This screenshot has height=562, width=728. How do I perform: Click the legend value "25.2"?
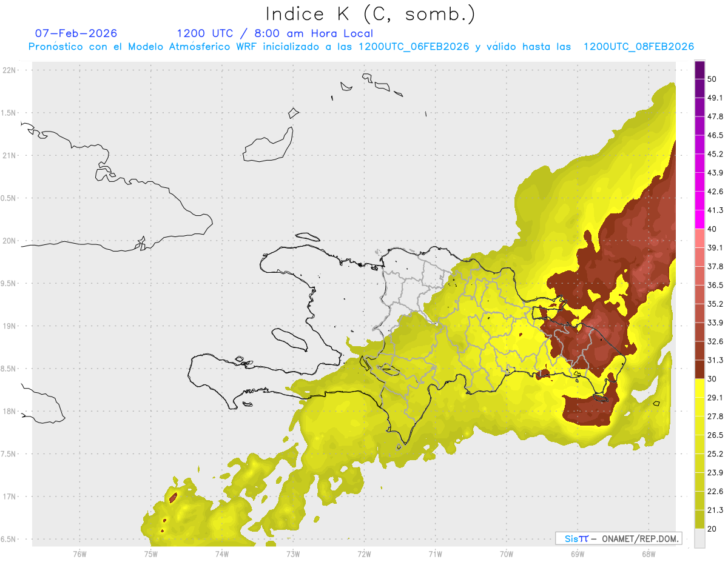coord(715,454)
